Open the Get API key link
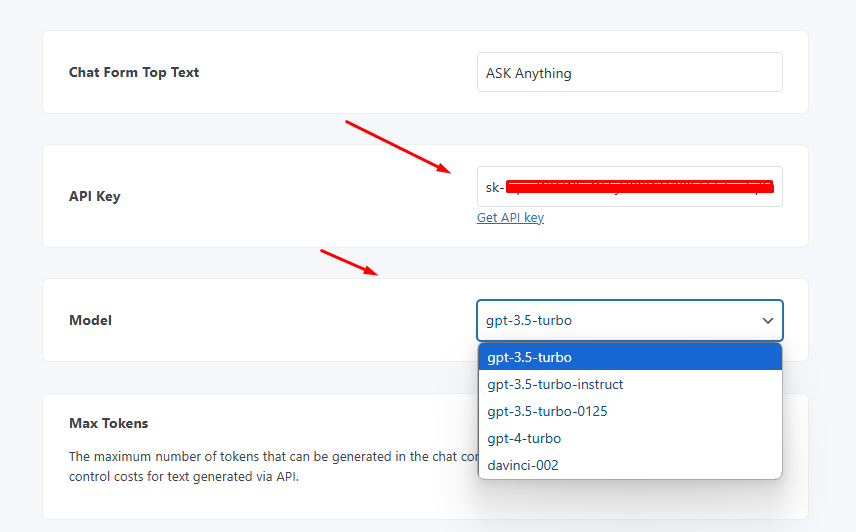856x532 pixels. [x=510, y=218]
